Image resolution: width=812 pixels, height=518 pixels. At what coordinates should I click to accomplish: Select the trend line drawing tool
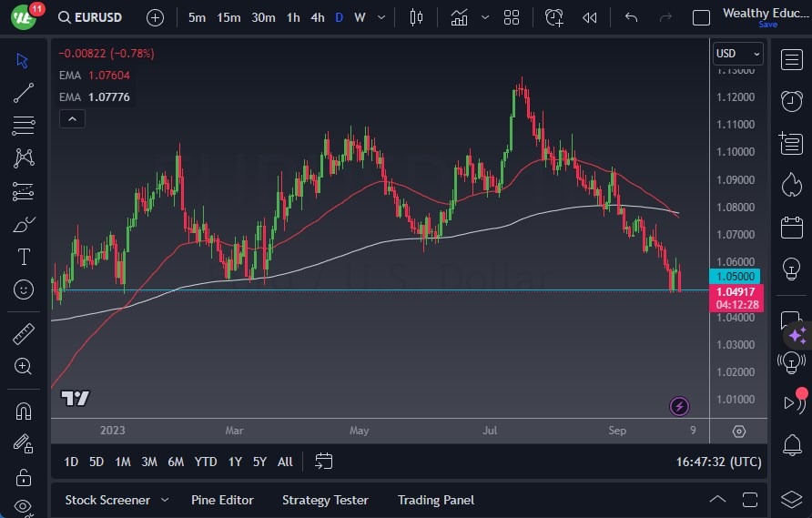(24, 93)
